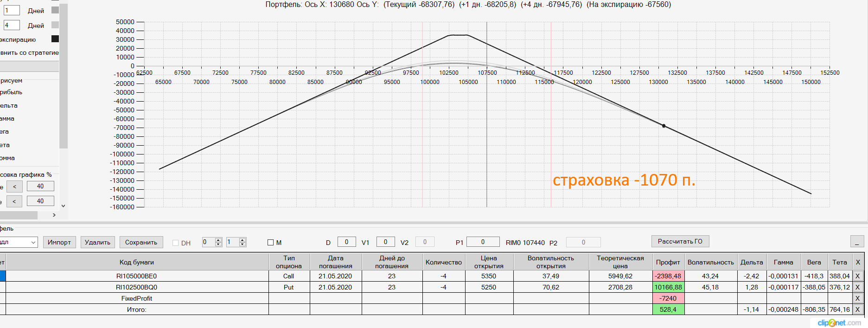
Task: Increase the spinner showing 1 beside DH
Action: (x=243, y=240)
